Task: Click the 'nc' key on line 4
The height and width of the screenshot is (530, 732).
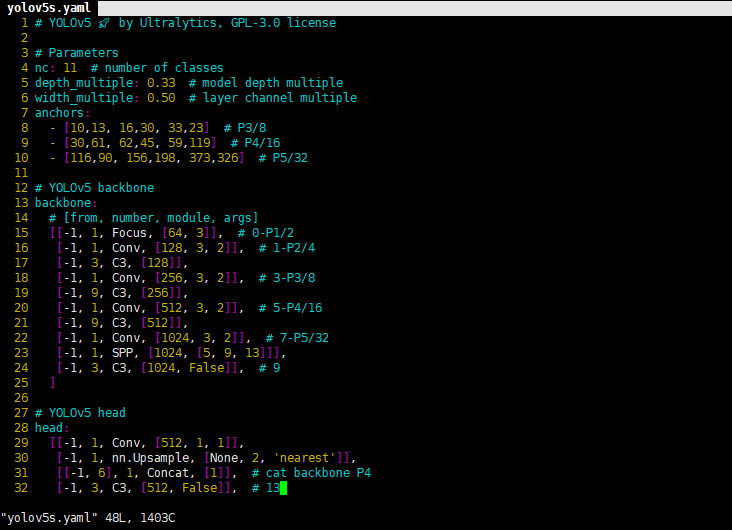Action: 42,68
